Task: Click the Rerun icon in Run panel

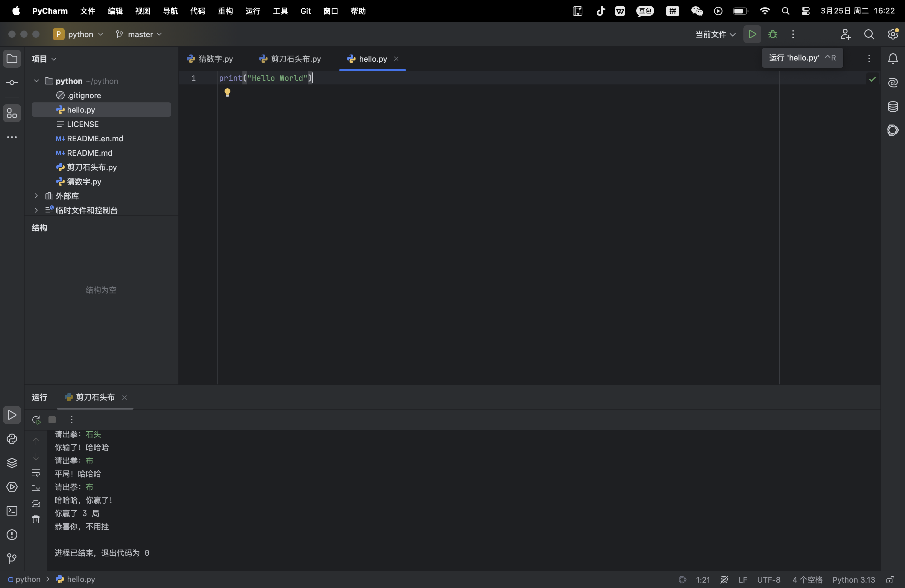Action: (x=36, y=419)
